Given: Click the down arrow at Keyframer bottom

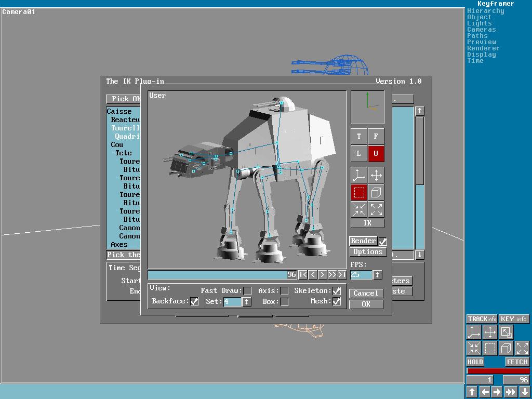Looking at the screenshot, I should click(524, 392).
